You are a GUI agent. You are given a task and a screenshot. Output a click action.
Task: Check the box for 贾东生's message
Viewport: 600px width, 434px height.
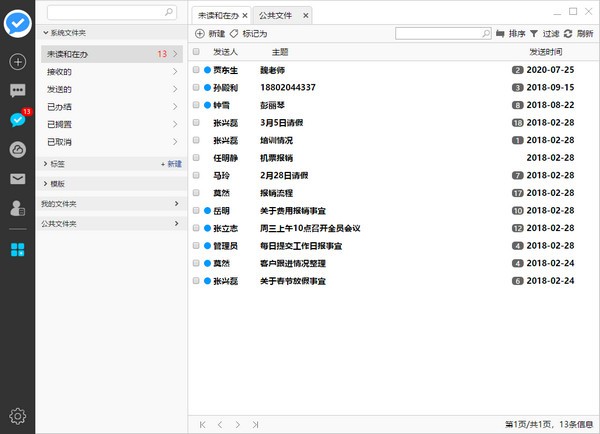(197, 70)
